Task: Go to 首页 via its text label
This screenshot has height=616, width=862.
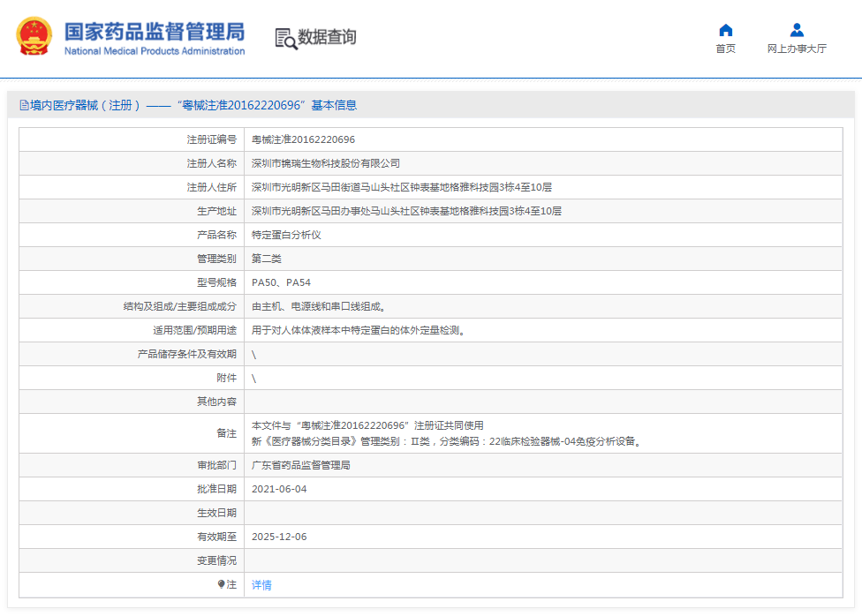Action: click(x=725, y=49)
